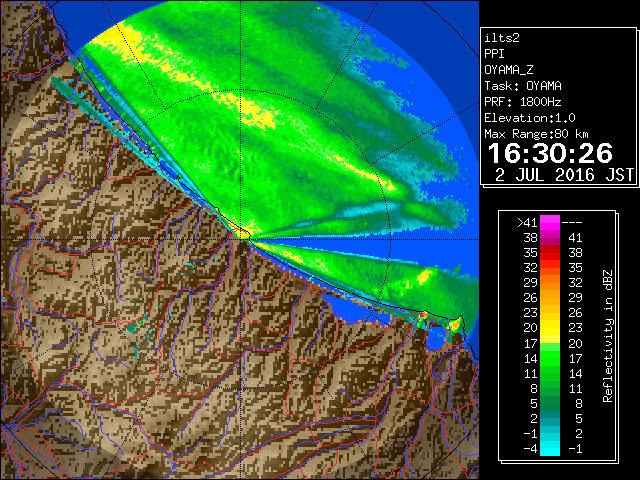Click the magenta '>41' color swatch
The height and width of the screenshot is (480, 640).
tap(550, 222)
